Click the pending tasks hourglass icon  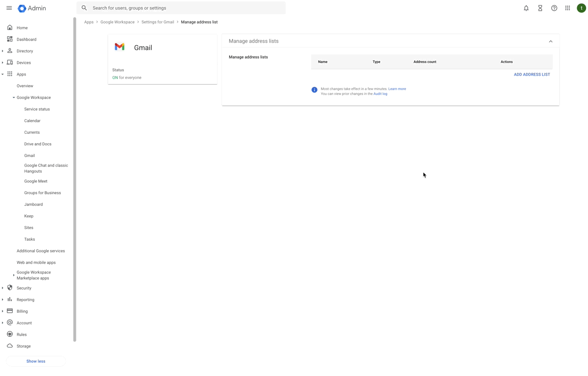(539, 8)
